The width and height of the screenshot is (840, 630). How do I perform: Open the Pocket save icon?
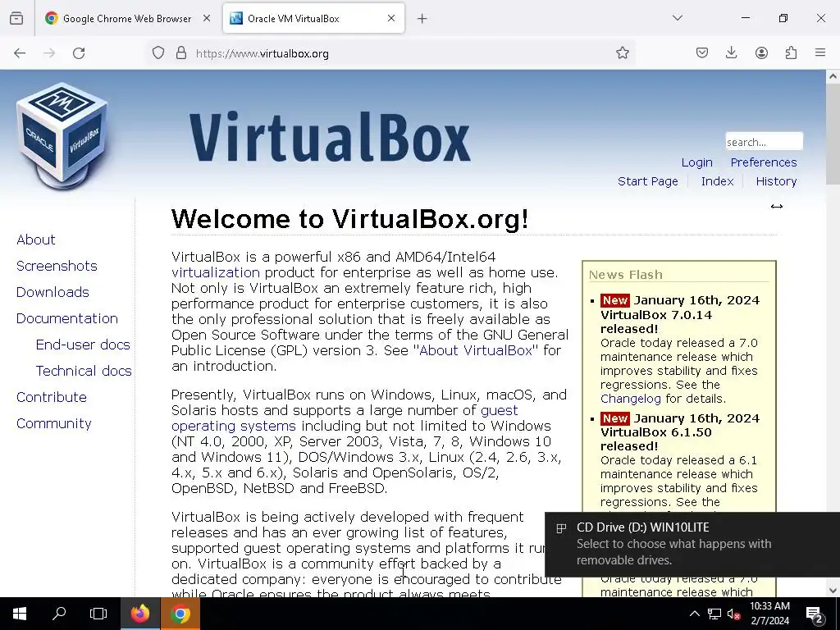pos(702,52)
